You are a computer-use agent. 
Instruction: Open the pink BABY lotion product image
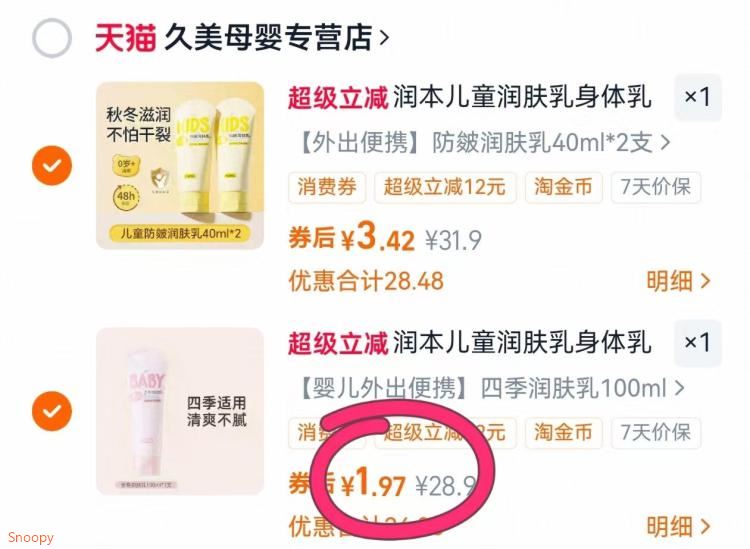click(180, 411)
